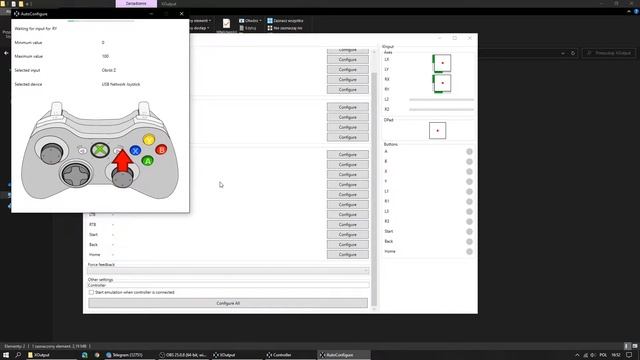
Task: Click the L1 indicator in XInput panel
Action: [x=469, y=191]
